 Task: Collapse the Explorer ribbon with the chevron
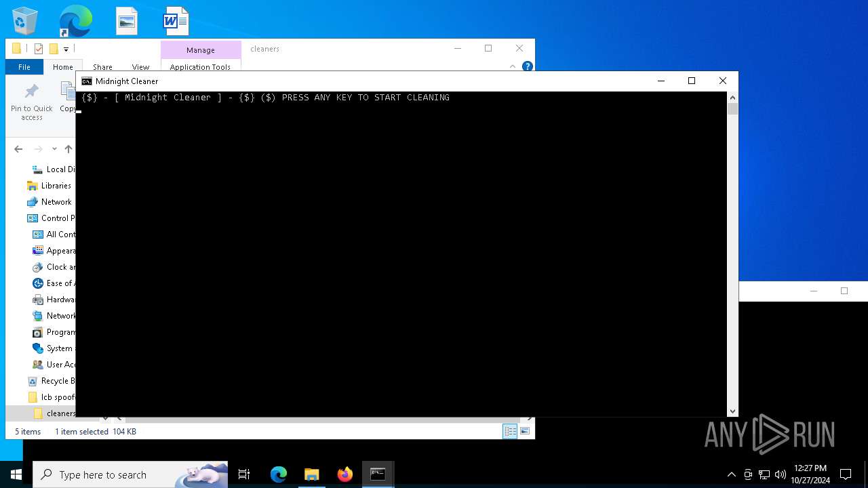[513, 66]
